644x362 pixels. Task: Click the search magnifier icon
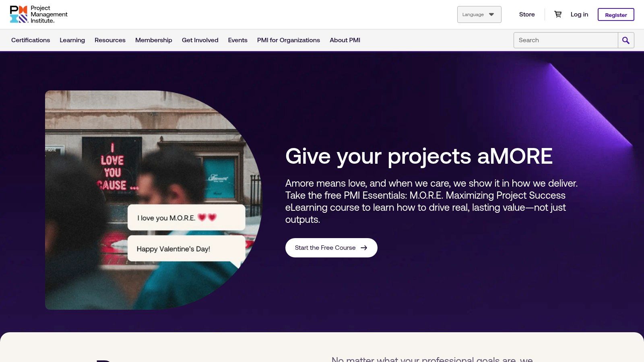626,40
